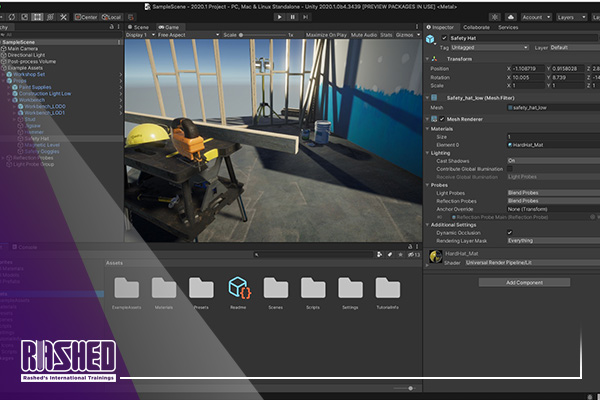Open the Safety Hat object icon picker
The height and width of the screenshot is (400, 600).
click(430, 39)
